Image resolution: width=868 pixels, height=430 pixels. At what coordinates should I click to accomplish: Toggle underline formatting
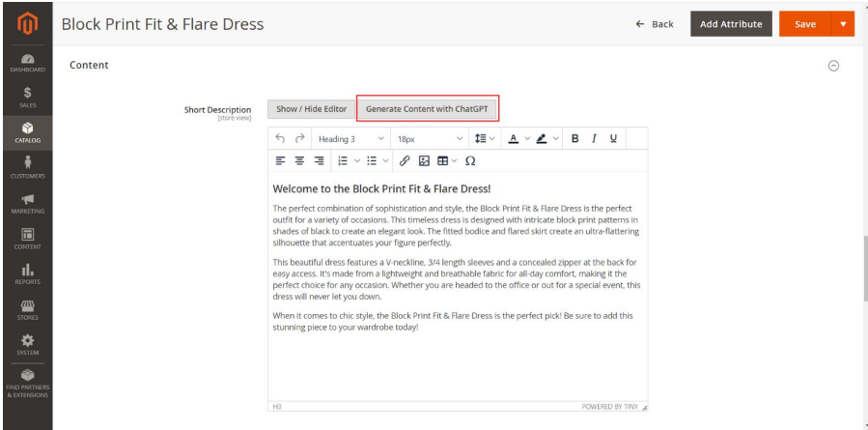coord(613,139)
